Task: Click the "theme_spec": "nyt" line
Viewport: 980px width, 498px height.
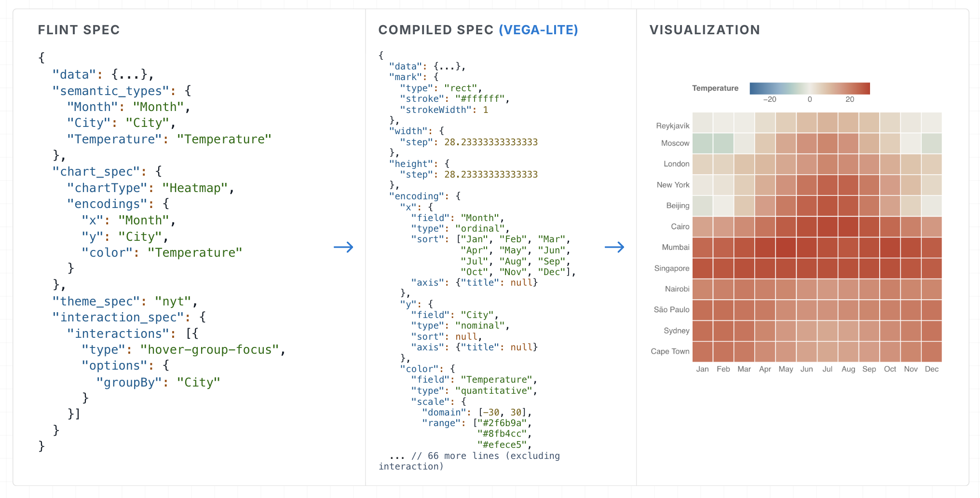Action: click(x=125, y=302)
